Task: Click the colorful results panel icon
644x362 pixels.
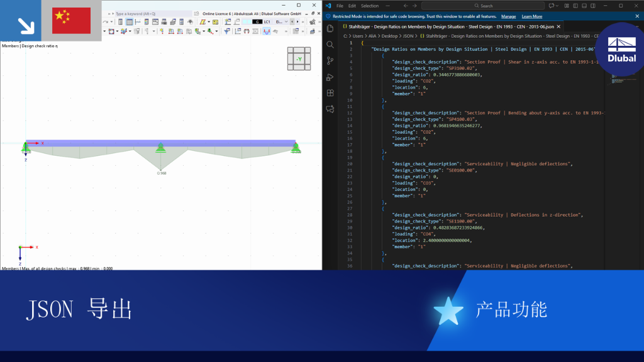Action: coord(147,22)
